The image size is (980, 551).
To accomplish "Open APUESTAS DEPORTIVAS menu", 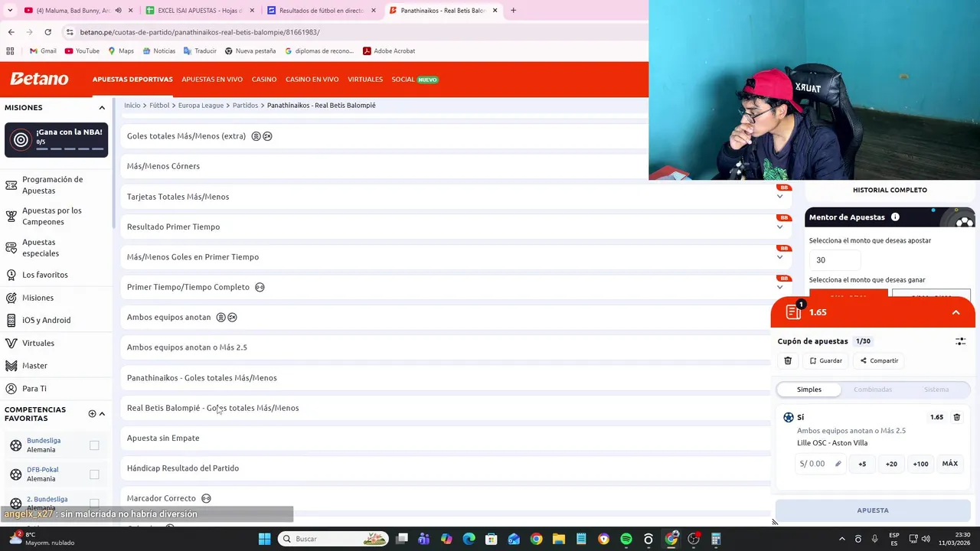I will pyautogui.click(x=132, y=80).
